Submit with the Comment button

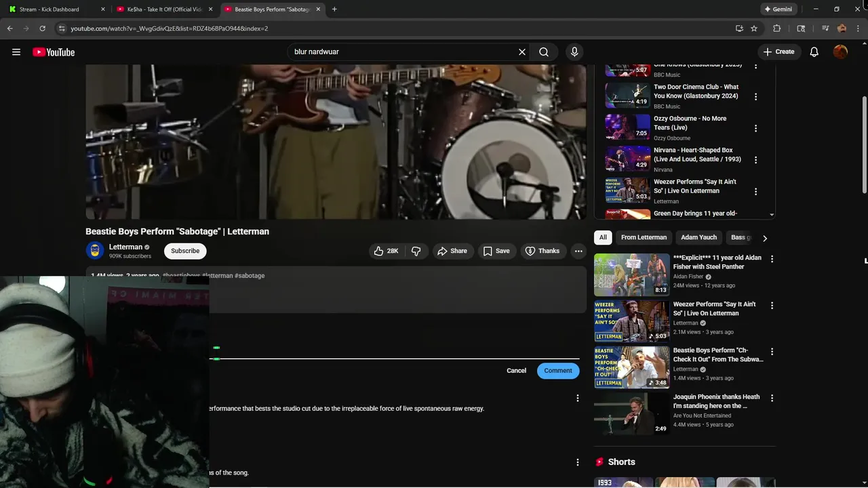pos(558,370)
